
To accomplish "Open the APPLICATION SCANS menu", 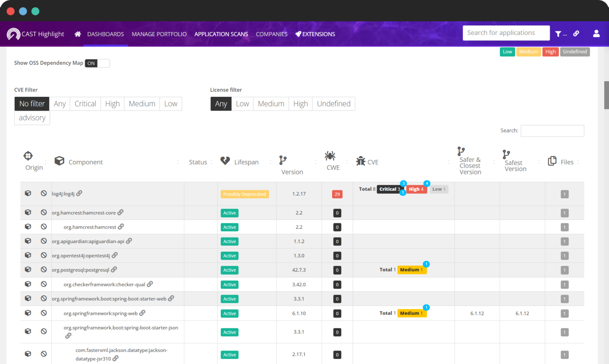I will click(221, 34).
